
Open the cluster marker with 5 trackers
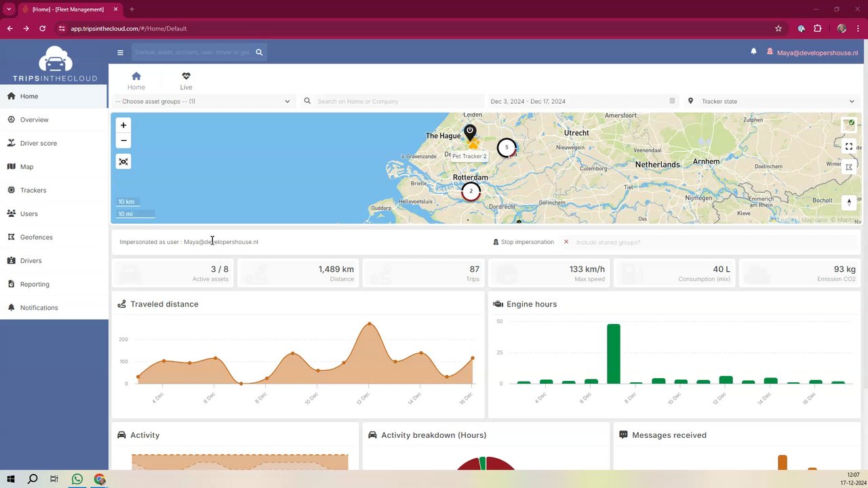tap(507, 147)
